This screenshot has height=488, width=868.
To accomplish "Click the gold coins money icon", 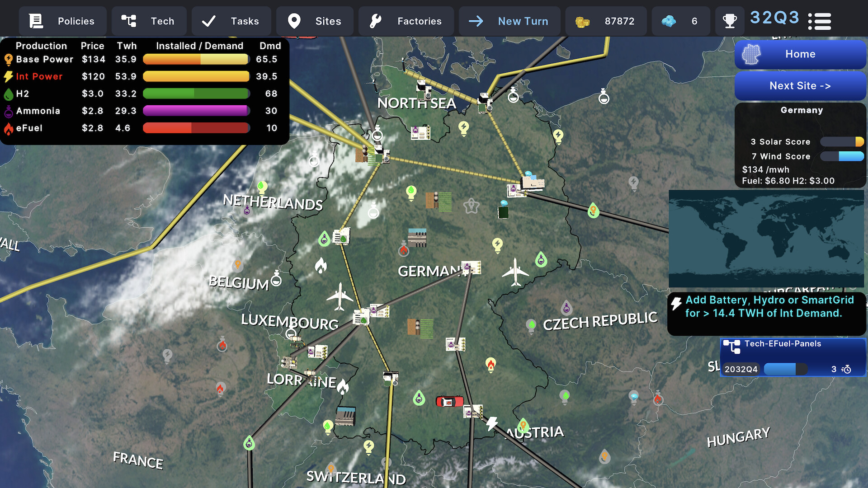I will pos(582,22).
